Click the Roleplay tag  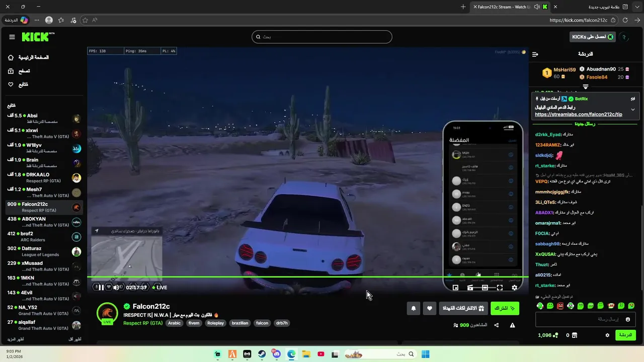pyautogui.click(x=215, y=323)
